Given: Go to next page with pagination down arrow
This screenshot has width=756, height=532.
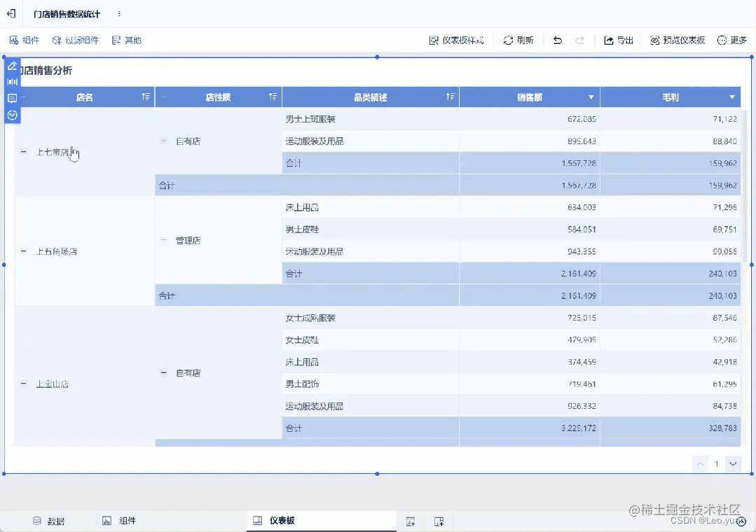Looking at the screenshot, I should [x=733, y=463].
